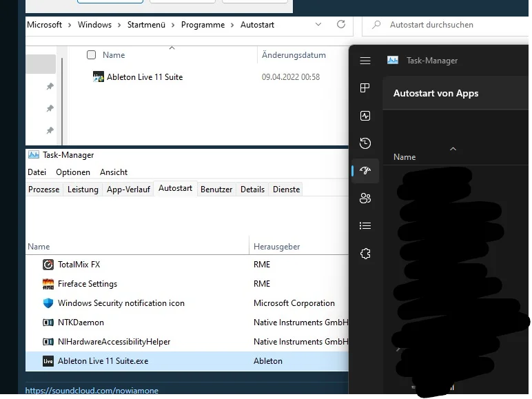532x399 pixels.
Task: Select the Autostart apps speedometer icon in sidebar
Action: (365, 171)
